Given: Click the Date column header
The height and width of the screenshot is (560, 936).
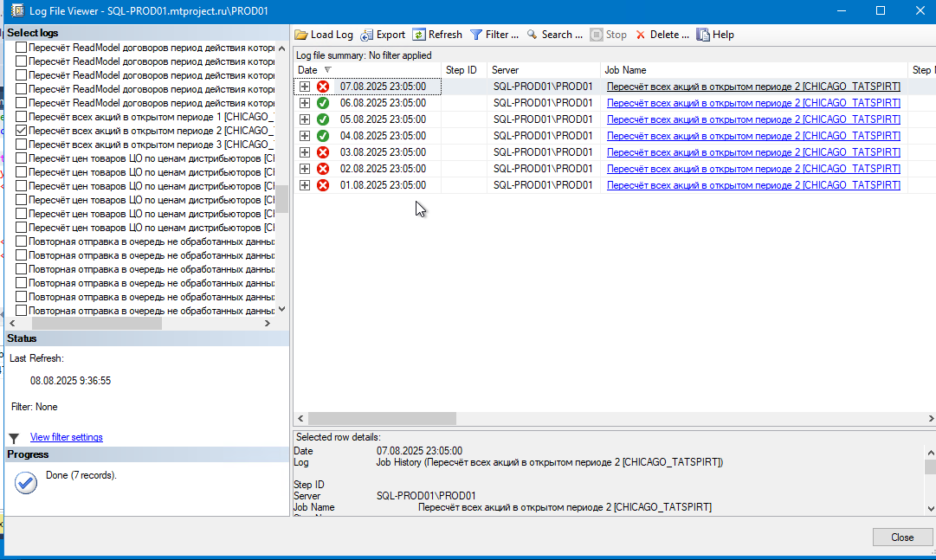Looking at the screenshot, I should (x=368, y=70).
